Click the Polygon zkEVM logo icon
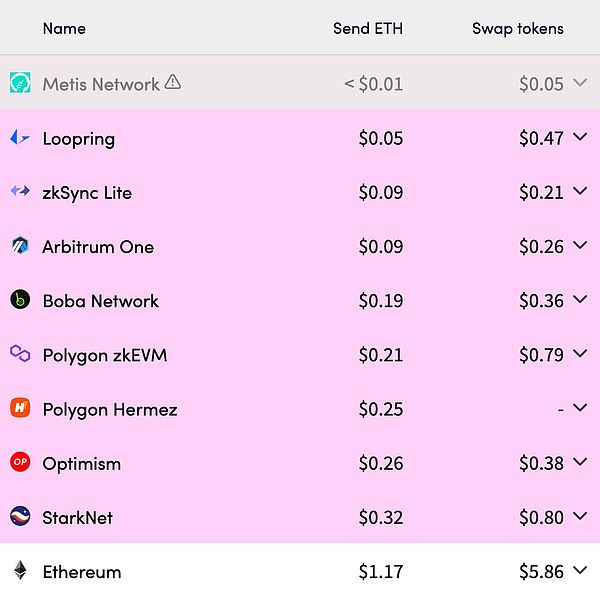600x597 pixels. [20, 354]
